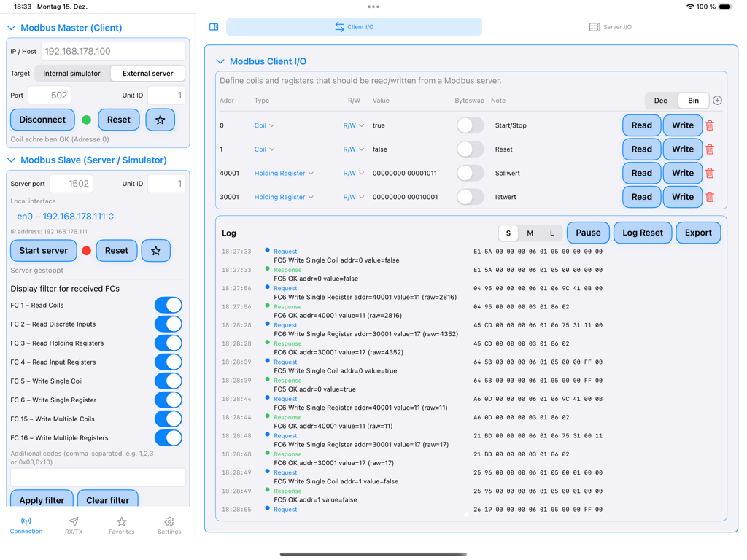This screenshot has width=747, height=560.
Task: Tap the Connection antenna icon in bottom bar
Action: (x=26, y=520)
